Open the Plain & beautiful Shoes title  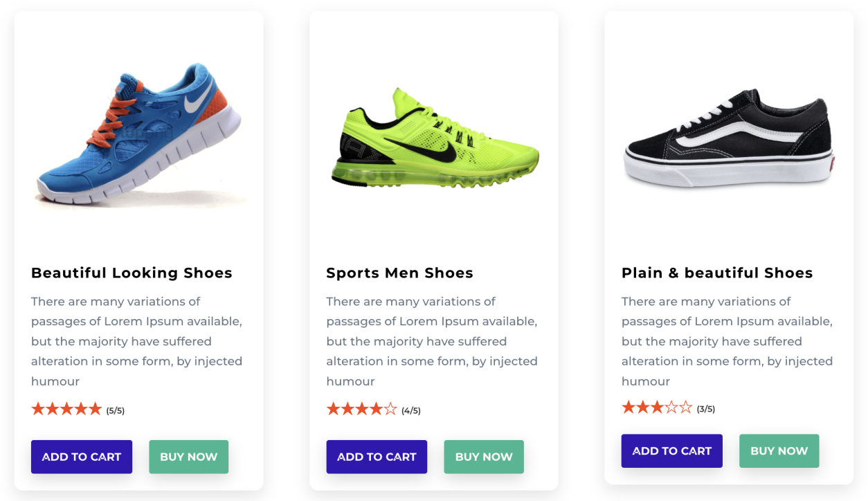[716, 273]
